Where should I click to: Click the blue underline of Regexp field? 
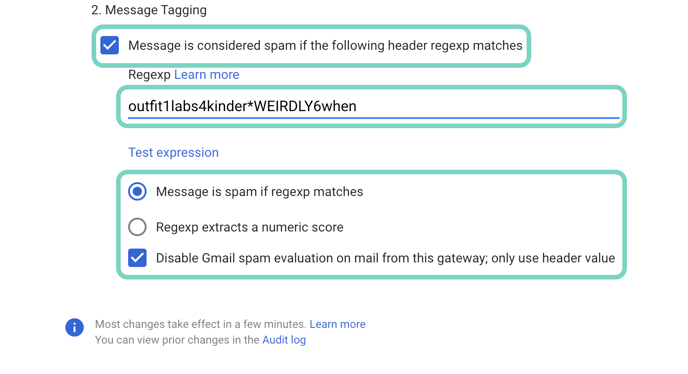(x=373, y=118)
